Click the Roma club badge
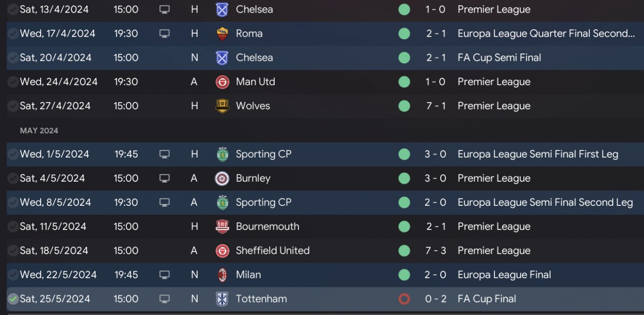This screenshot has width=644, height=315. (222, 34)
